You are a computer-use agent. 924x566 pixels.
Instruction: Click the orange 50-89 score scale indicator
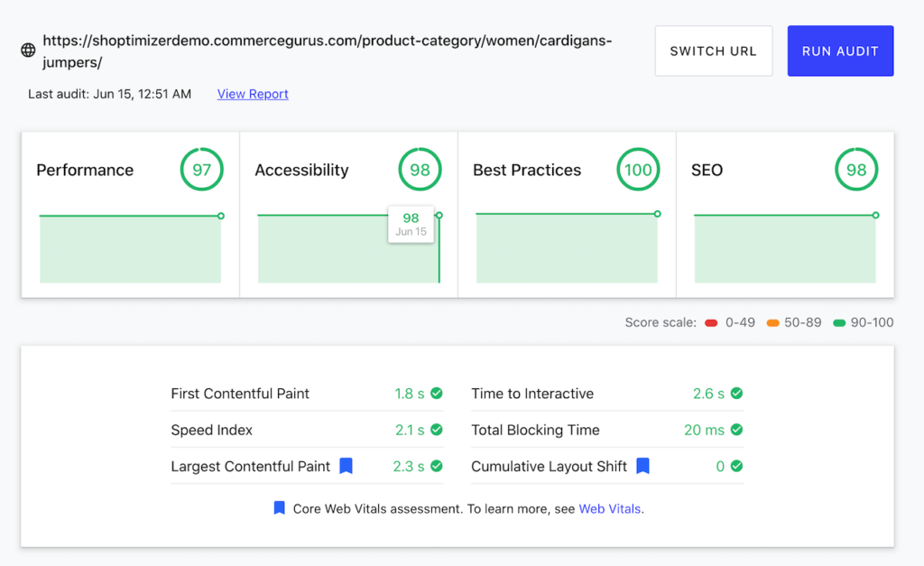coord(773,322)
